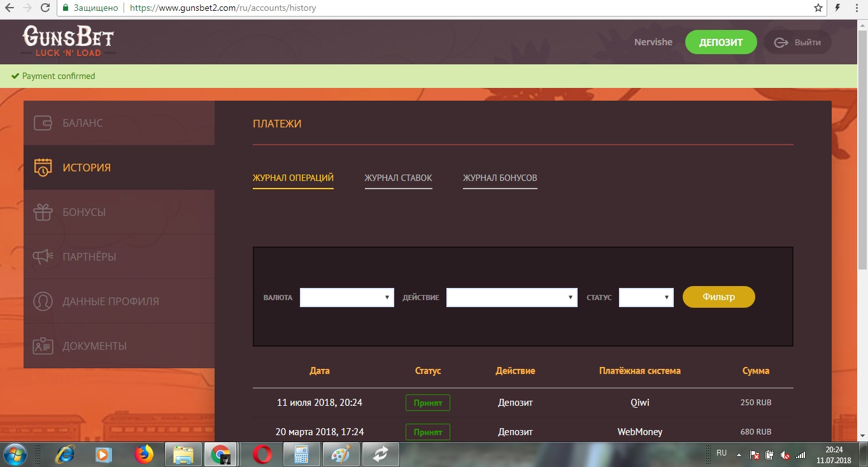The width and height of the screenshot is (868, 467).
Task: Go back in the browser
Action: point(10,8)
